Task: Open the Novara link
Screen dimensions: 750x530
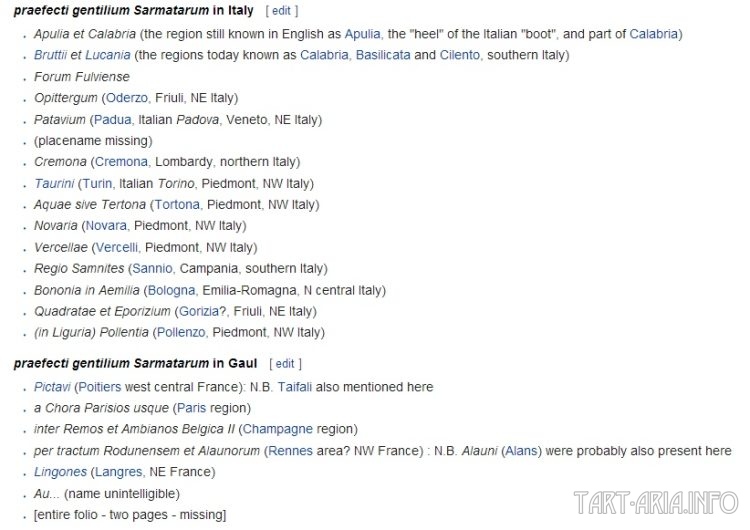Action: [106, 226]
